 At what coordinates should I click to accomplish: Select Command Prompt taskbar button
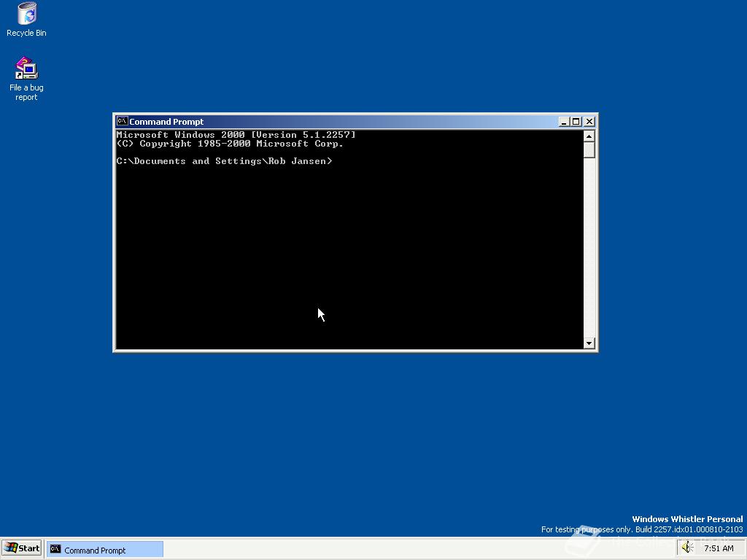(x=105, y=550)
